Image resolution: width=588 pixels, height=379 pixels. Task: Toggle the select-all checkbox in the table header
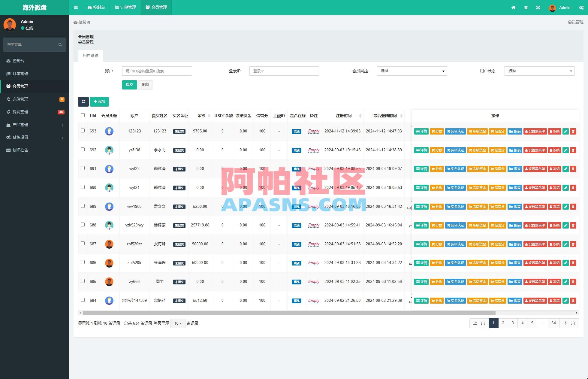tap(82, 115)
